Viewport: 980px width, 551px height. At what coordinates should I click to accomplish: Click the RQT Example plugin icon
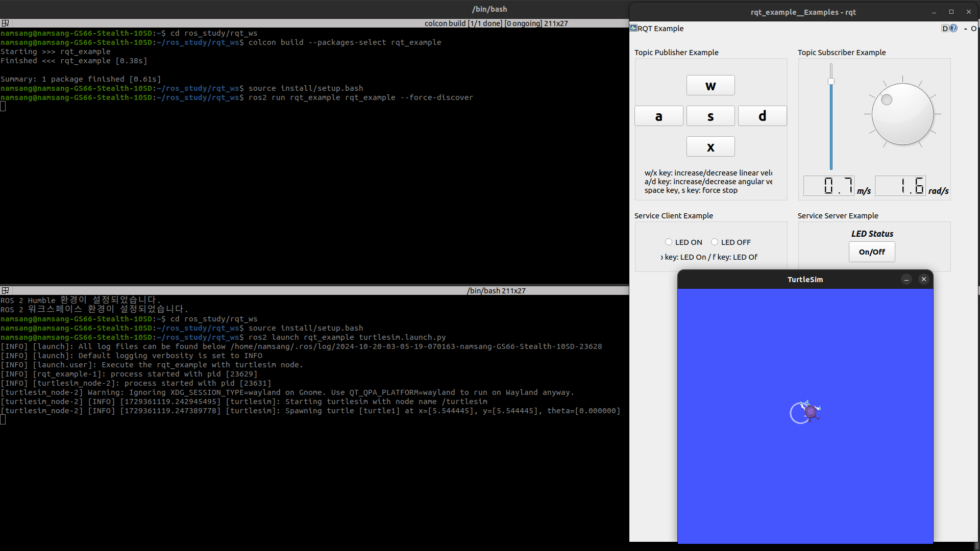pyautogui.click(x=633, y=28)
